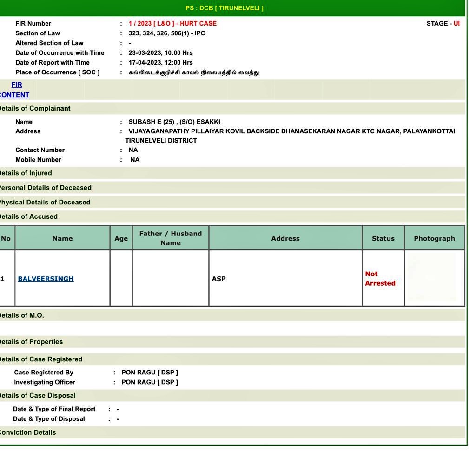Click the Photograph column header
Image resolution: width=476 pixels, height=451 pixels.
(x=435, y=238)
